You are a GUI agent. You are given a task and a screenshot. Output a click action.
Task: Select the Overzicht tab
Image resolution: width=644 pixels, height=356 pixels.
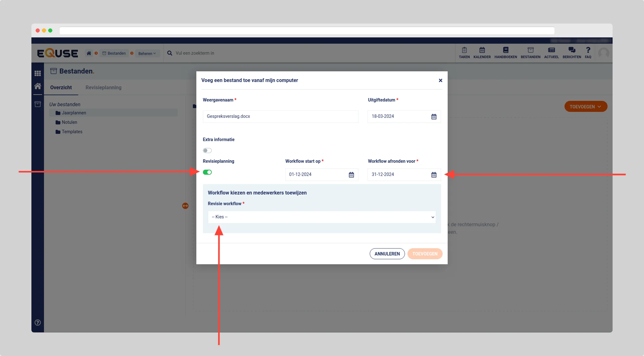[61, 87]
